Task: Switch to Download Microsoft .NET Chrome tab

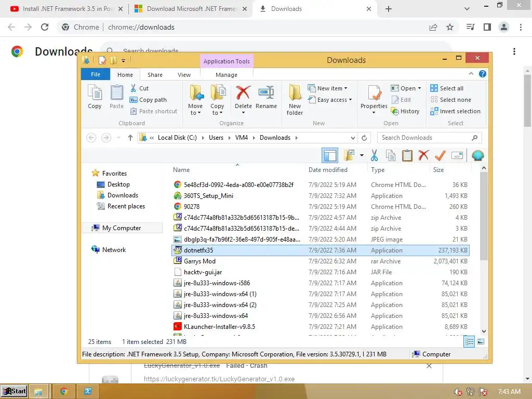Action: coord(191,9)
